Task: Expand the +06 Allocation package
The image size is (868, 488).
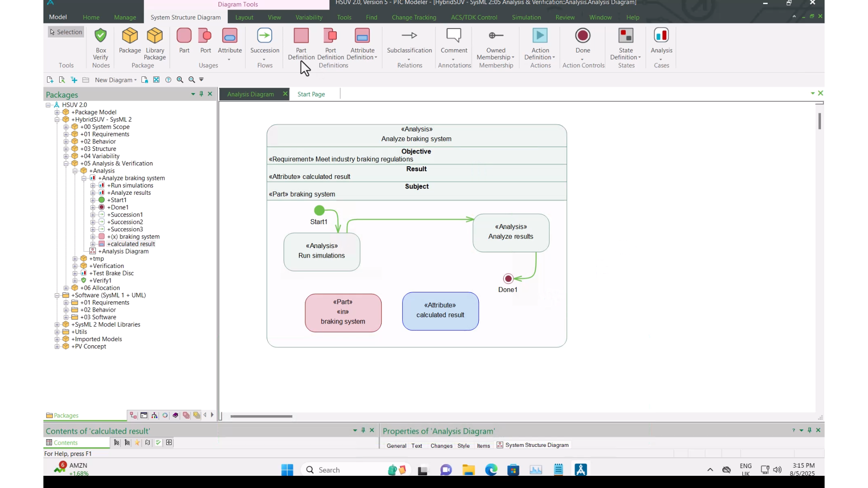Action: point(66,288)
